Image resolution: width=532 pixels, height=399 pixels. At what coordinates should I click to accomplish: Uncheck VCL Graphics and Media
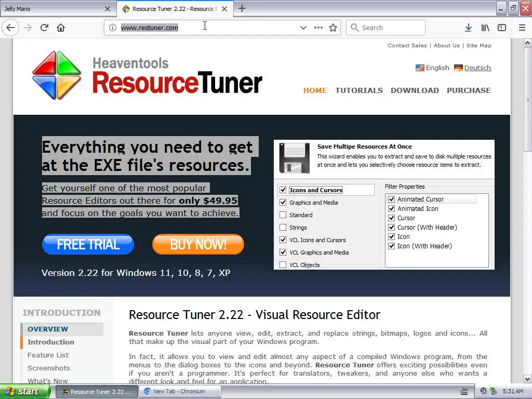283,252
